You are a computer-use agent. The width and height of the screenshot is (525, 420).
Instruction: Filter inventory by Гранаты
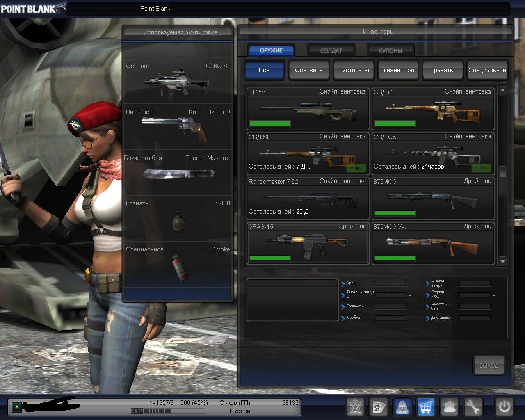click(443, 70)
